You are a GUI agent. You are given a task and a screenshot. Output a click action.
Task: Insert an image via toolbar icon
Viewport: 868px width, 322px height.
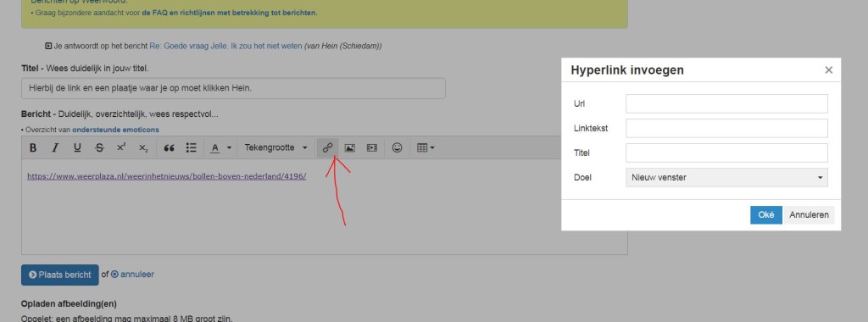coord(350,147)
